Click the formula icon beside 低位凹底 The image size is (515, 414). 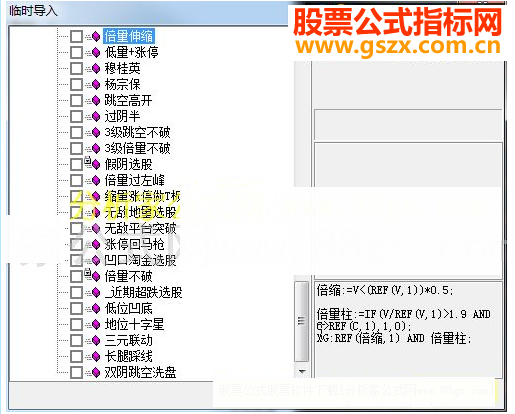coord(96,308)
